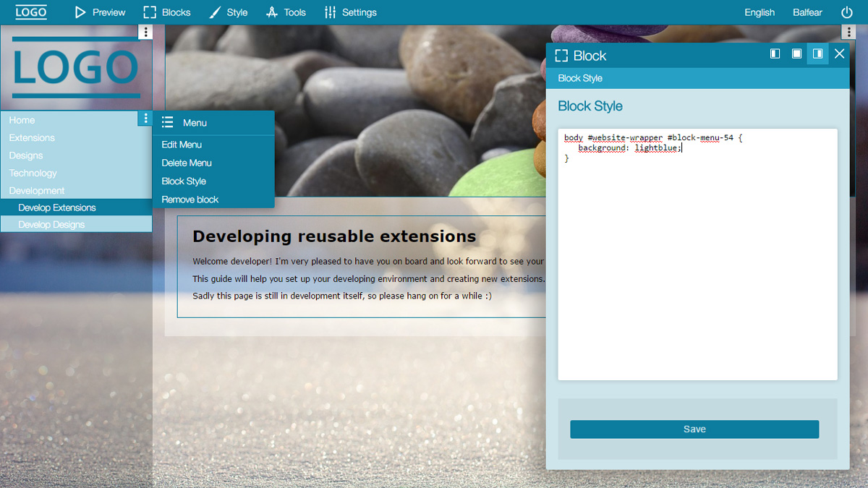
Task: Open the Tools menu
Action: point(286,12)
